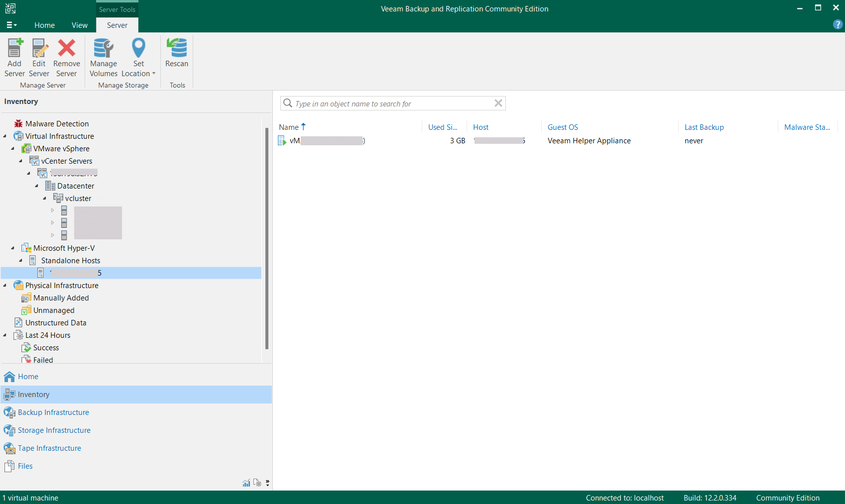Select Malware Detection in inventory tree
Image resolution: width=845 pixels, height=504 pixels.
(57, 124)
